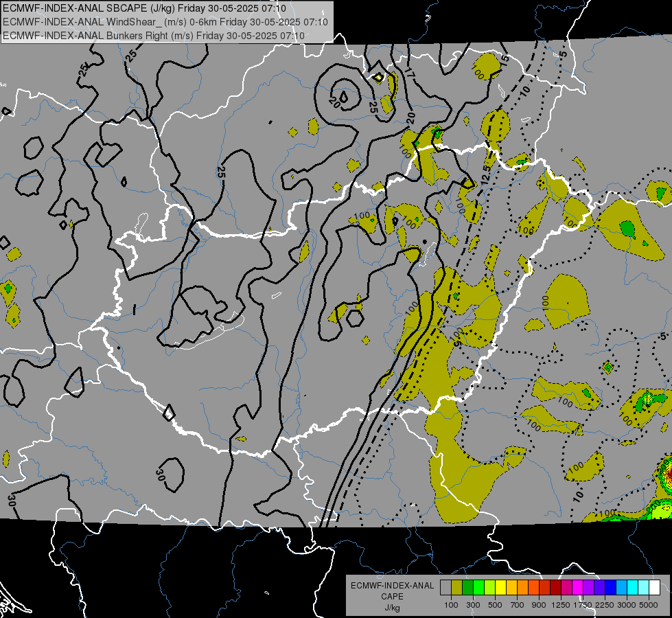
Task: Select the cyan legend swatch after 3000
Action: [633, 587]
